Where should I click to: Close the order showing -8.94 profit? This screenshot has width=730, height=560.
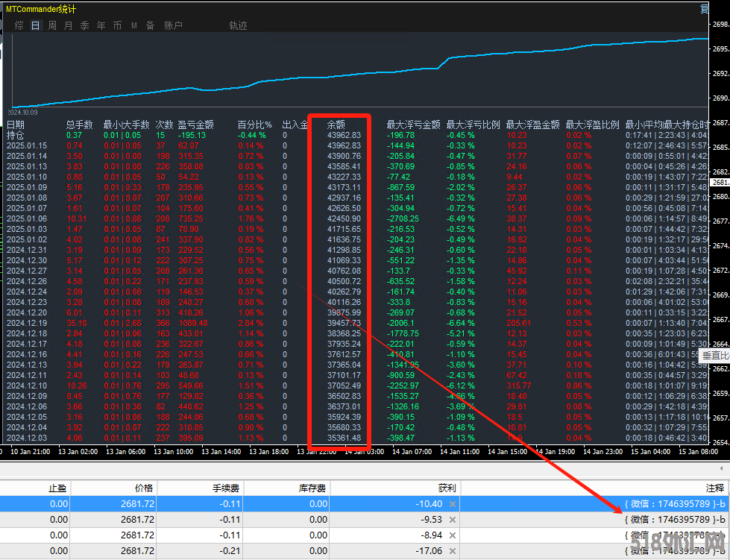[452, 535]
